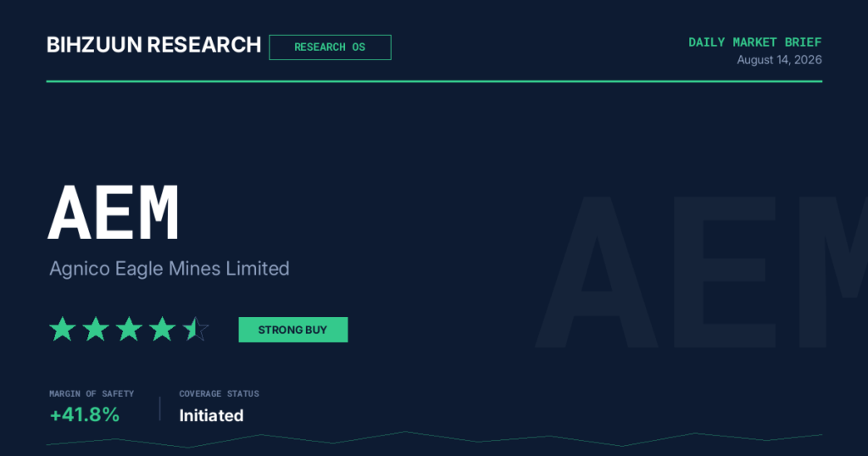The image size is (868, 456).
Task: Click the RESEARCH OS badge
Action: click(330, 47)
